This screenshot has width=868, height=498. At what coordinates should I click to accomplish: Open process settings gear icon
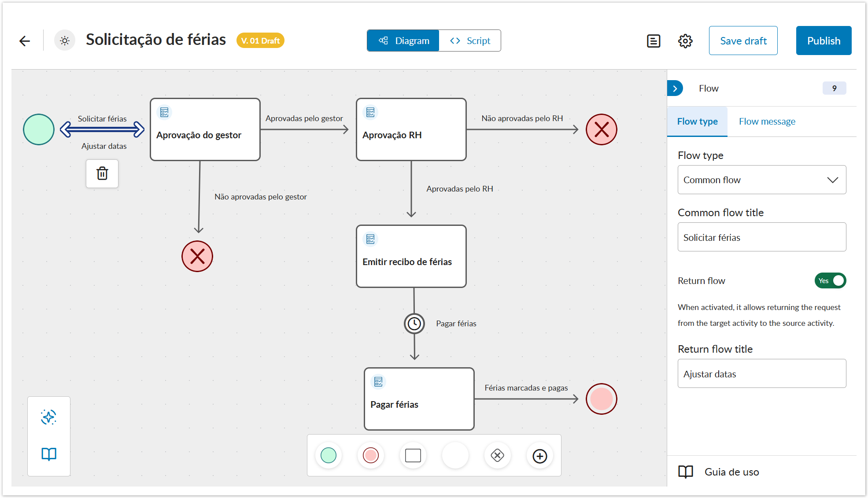pyautogui.click(x=685, y=41)
